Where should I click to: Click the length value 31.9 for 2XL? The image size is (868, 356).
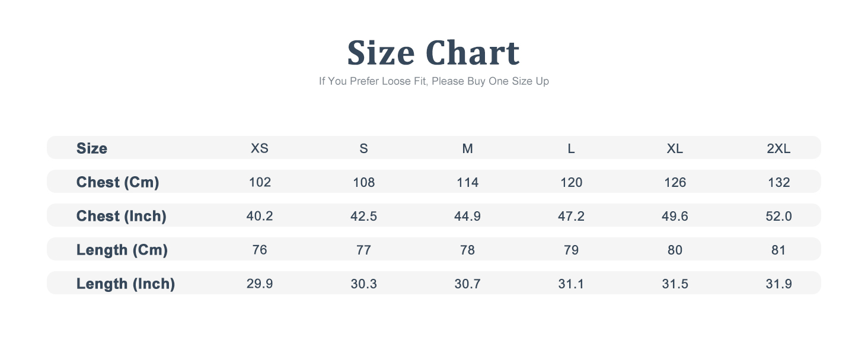[x=778, y=284]
